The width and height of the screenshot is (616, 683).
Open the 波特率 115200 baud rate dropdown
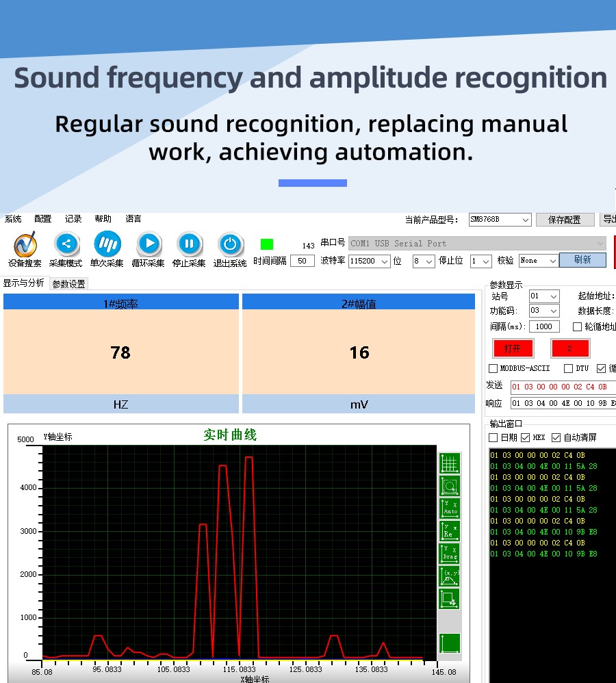click(x=369, y=261)
